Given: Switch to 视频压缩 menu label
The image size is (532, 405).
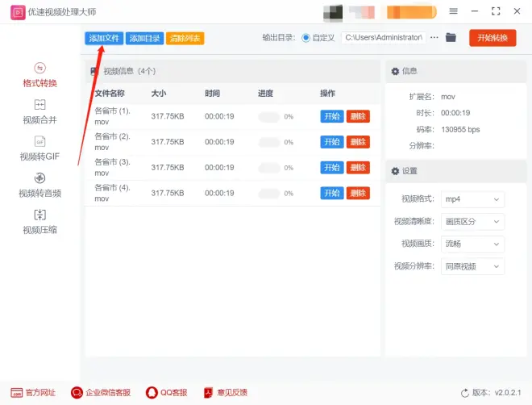Looking at the screenshot, I should point(39,230).
